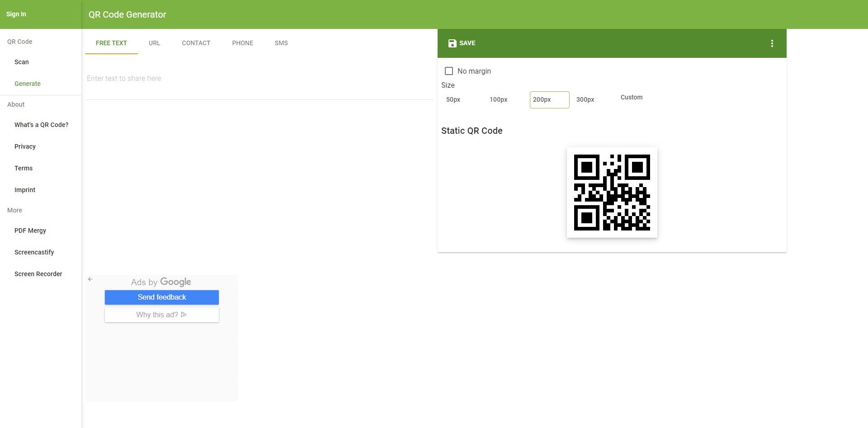Enable the No margin checkbox

coord(449,71)
